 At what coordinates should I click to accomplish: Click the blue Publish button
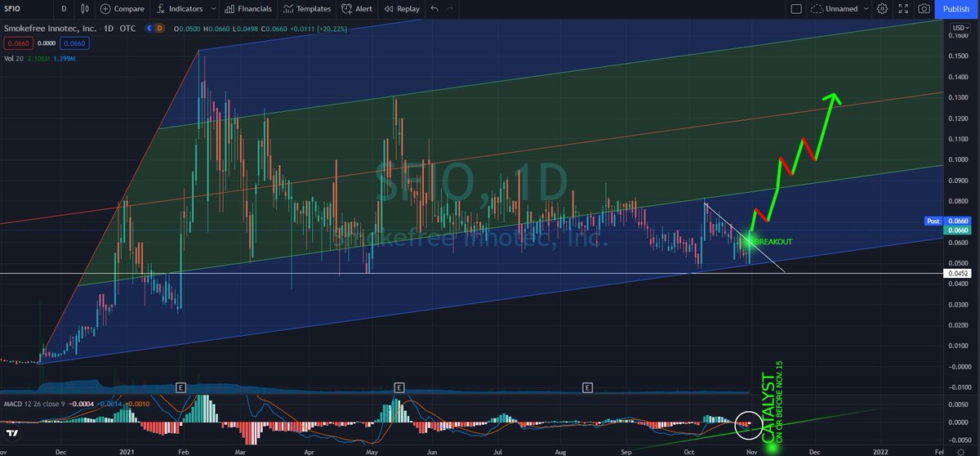coord(956,9)
